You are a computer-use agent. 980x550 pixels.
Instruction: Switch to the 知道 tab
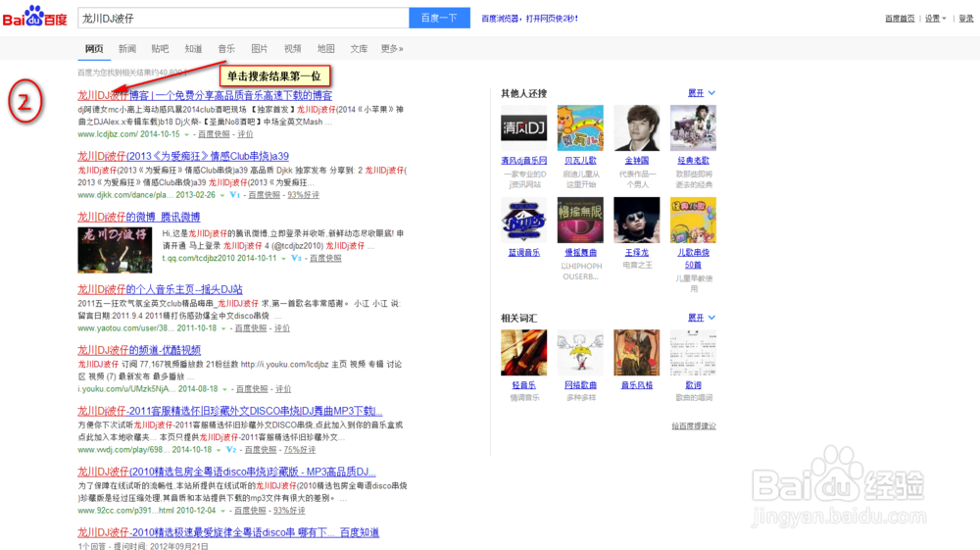(x=193, y=49)
